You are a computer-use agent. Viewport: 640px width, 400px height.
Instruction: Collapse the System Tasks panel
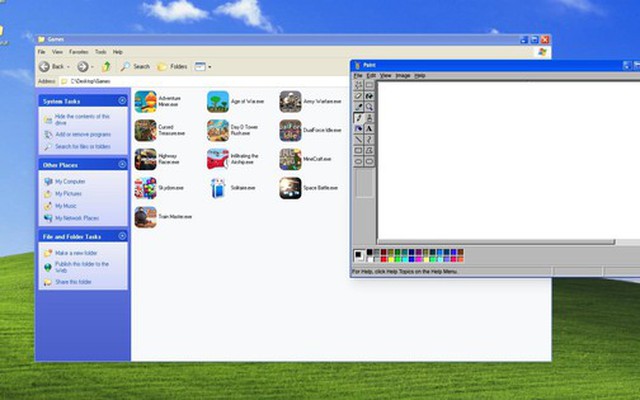click(x=122, y=100)
